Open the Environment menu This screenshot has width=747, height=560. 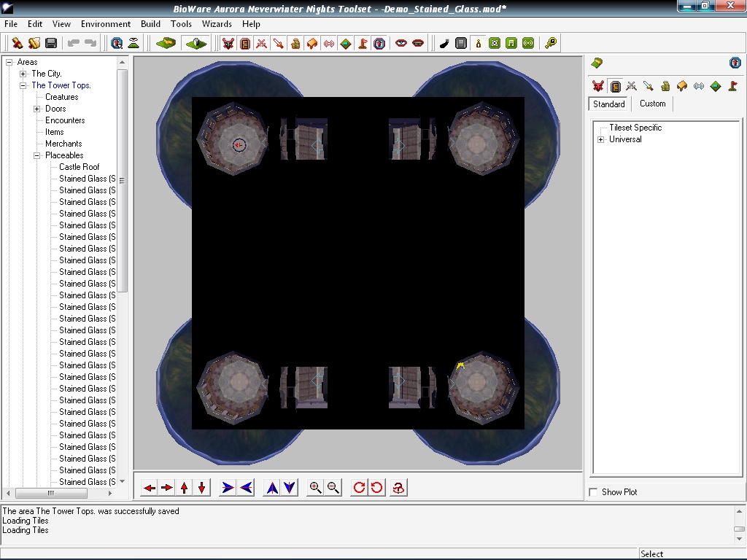pos(106,24)
